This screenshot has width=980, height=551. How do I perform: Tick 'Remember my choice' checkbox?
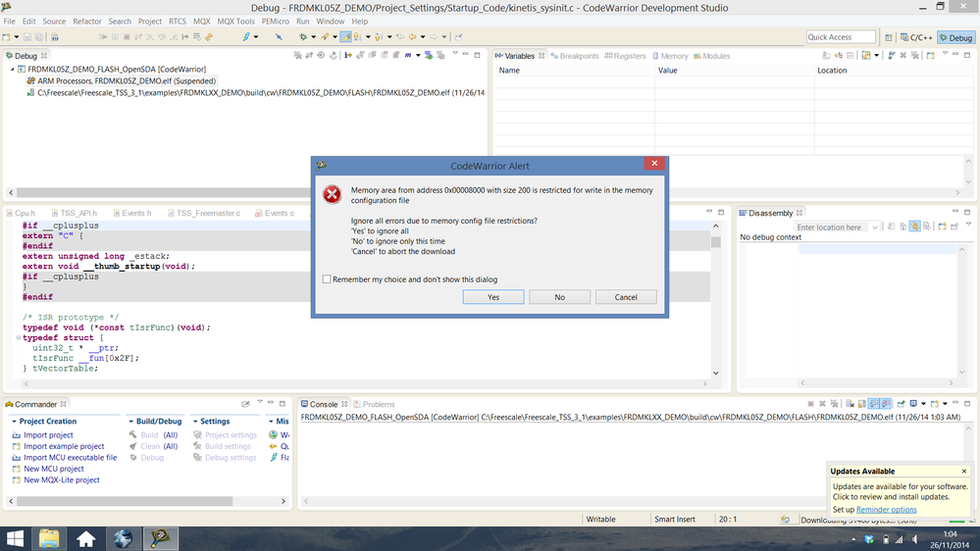click(327, 279)
